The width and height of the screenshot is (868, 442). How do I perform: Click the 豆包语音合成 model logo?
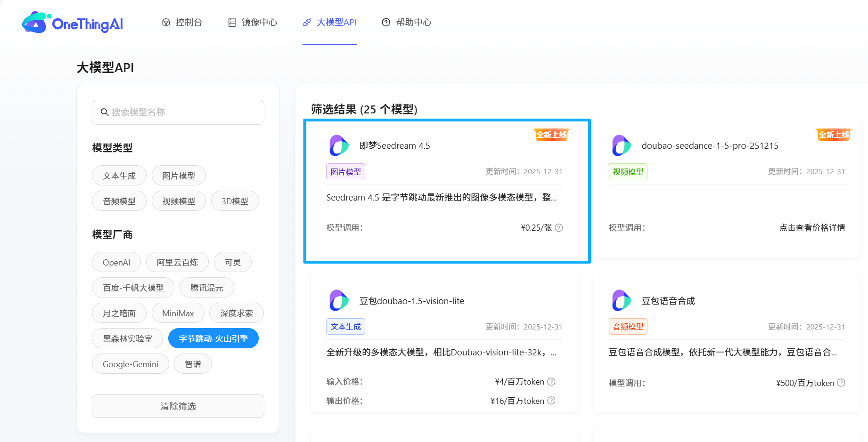point(621,300)
